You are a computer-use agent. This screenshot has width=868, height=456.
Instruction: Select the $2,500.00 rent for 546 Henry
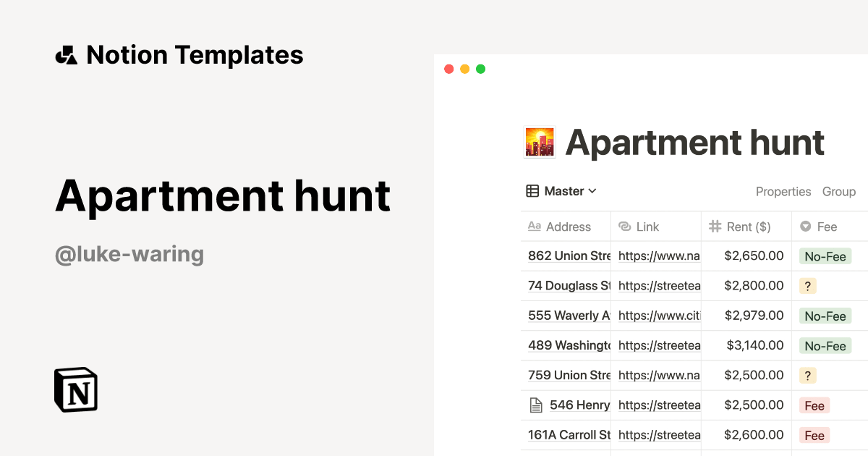tap(754, 405)
